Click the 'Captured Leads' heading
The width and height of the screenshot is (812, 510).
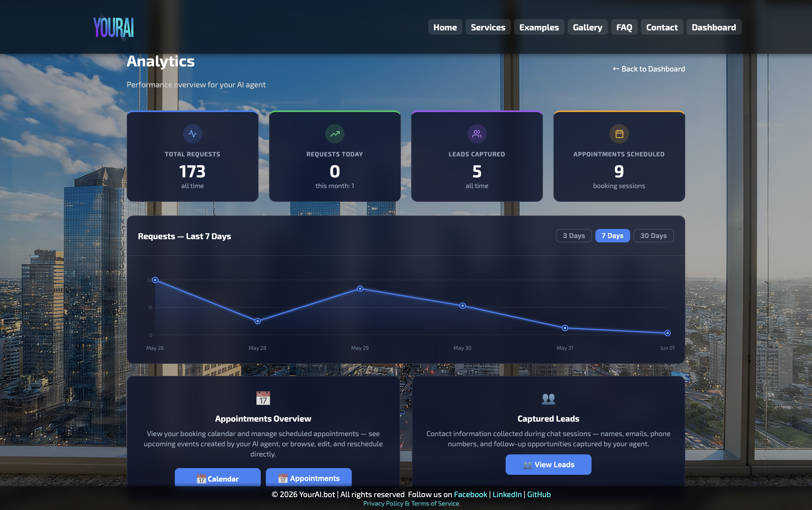[548, 419]
